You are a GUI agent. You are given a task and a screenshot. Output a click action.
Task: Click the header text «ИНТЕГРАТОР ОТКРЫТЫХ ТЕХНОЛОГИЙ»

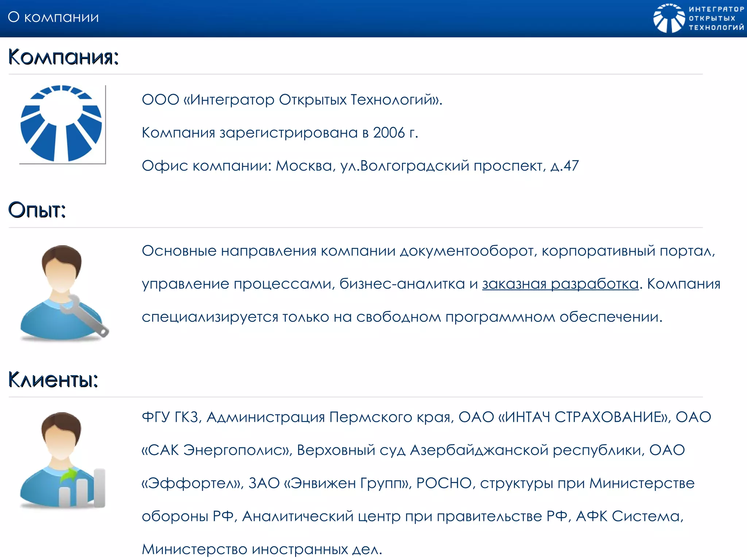point(716,18)
